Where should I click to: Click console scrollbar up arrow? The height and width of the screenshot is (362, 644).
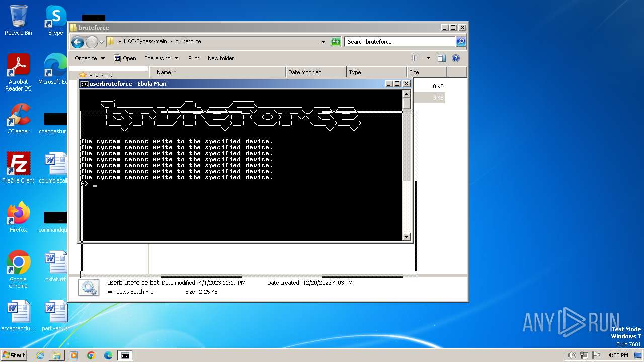coord(407,94)
